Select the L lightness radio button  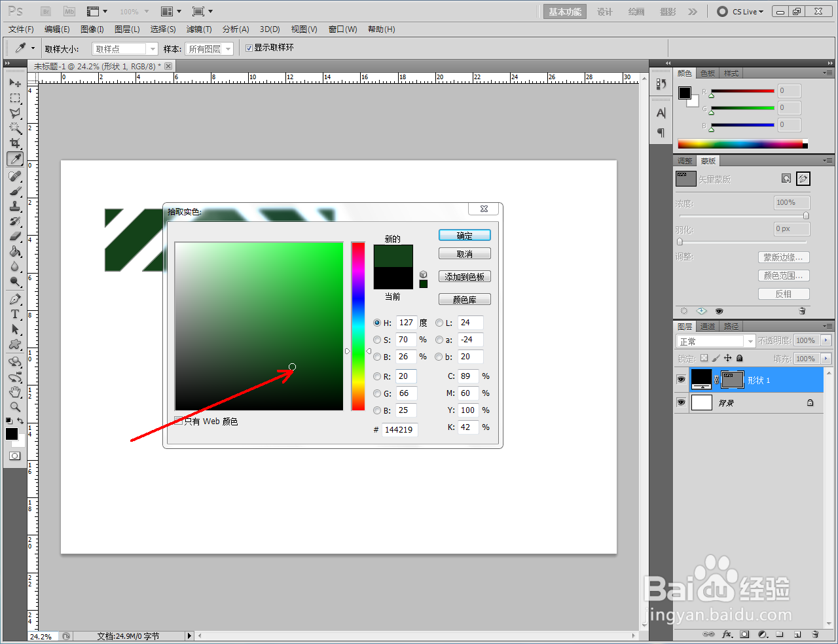tap(439, 323)
